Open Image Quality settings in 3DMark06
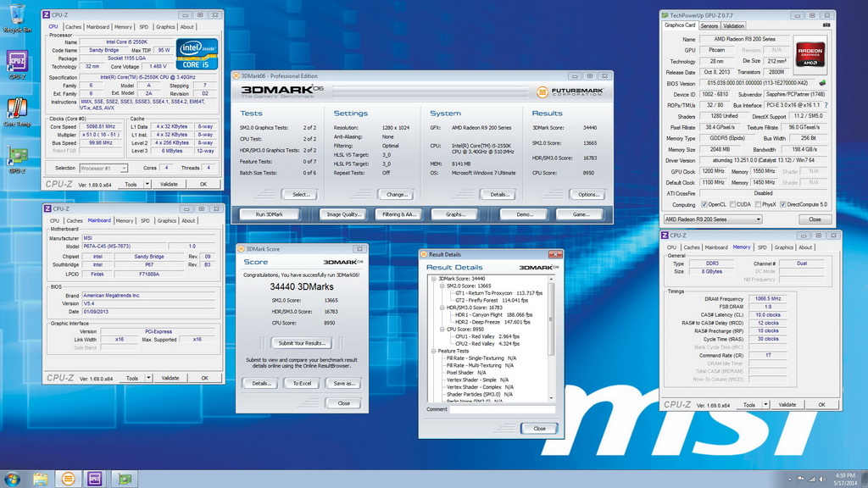 point(344,214)
